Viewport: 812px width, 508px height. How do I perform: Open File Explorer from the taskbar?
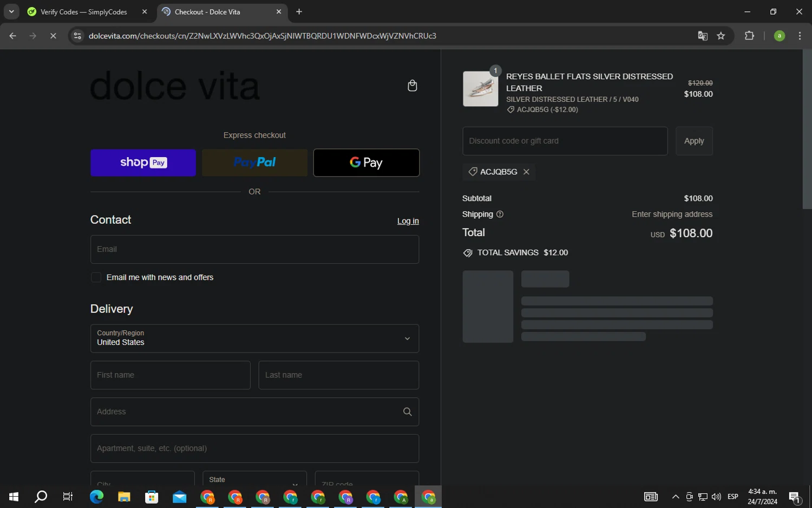pyautogui.click(x=124, y=497)
